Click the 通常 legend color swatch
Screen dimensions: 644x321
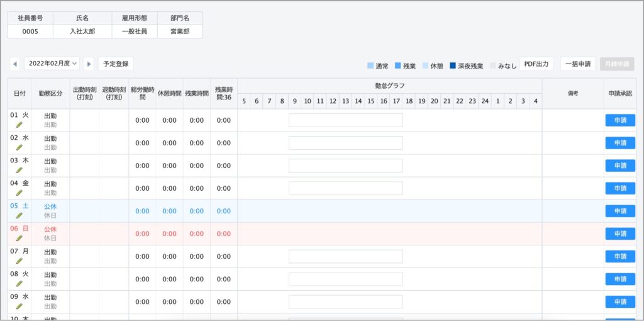(x=370, y=65)
